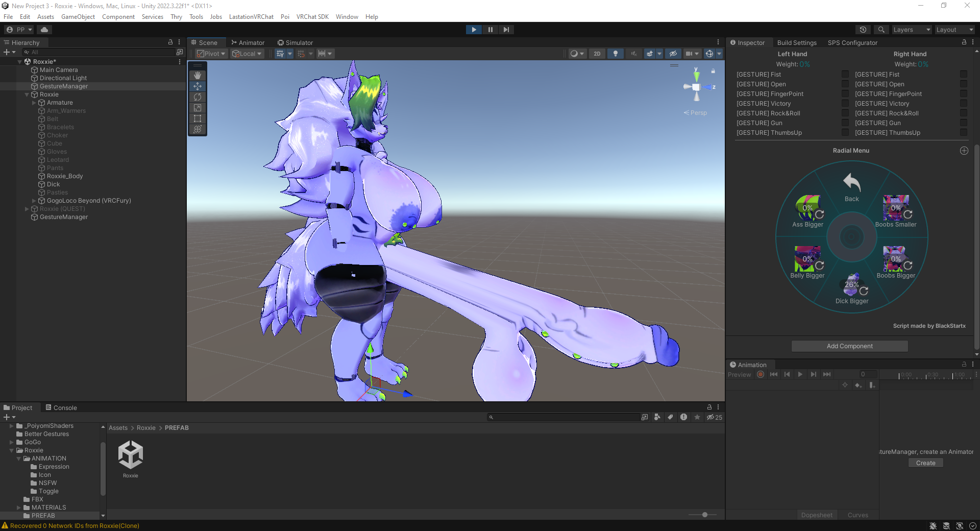This screenshot has height=531, width=980.
Task: Click the Create animator button
Action: pyautogui.click(x=925, y=463)
